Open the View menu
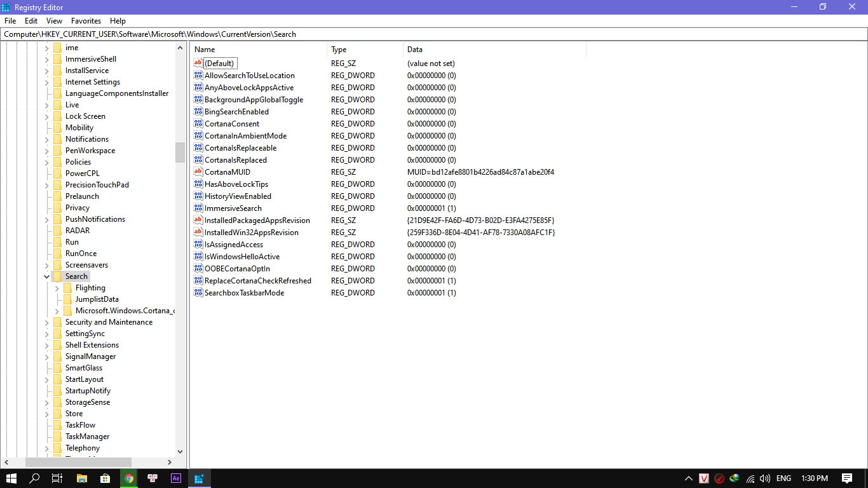 [x=54, y=21]
